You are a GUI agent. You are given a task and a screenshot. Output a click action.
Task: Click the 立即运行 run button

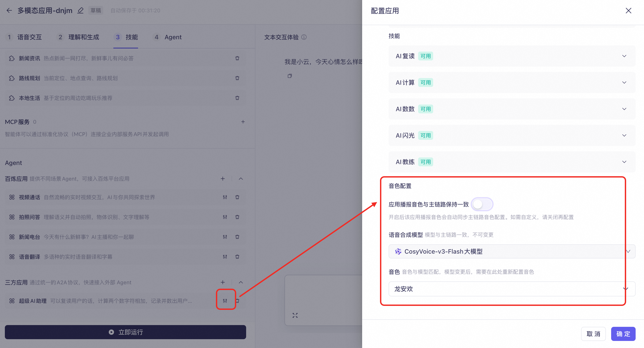[x=125, y=332]
